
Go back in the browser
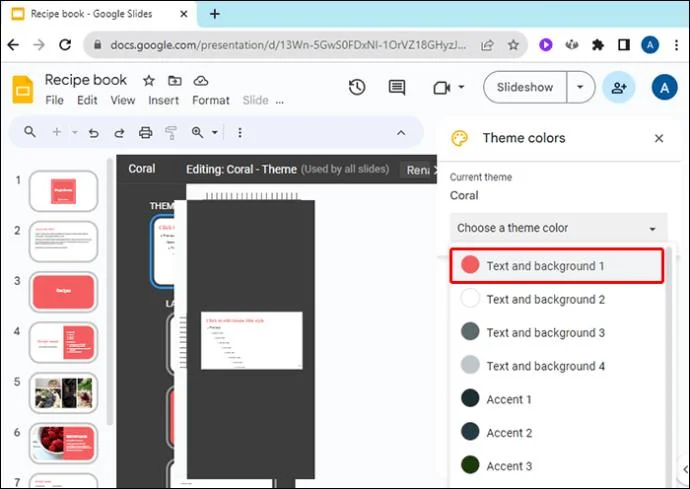pos(14,44)
